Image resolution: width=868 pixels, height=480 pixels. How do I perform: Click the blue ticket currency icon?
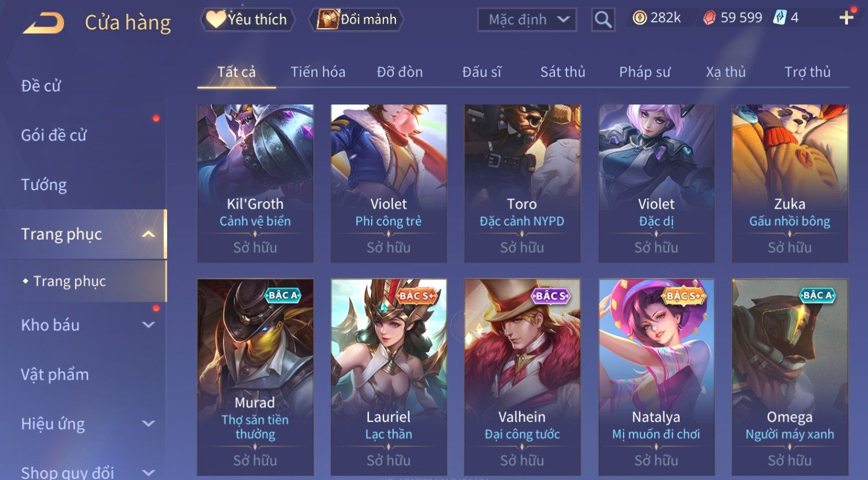tap(779, 18)
